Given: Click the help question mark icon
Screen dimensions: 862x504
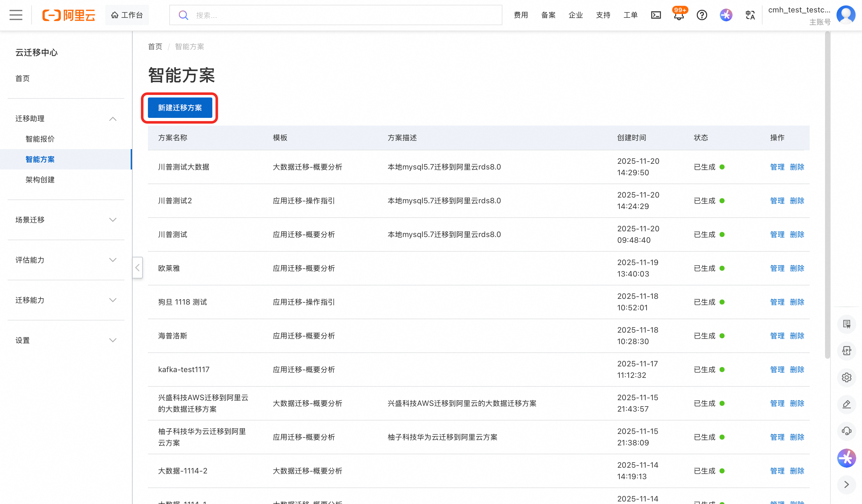Looking at the screenshot, I should [x=702, y=15].
